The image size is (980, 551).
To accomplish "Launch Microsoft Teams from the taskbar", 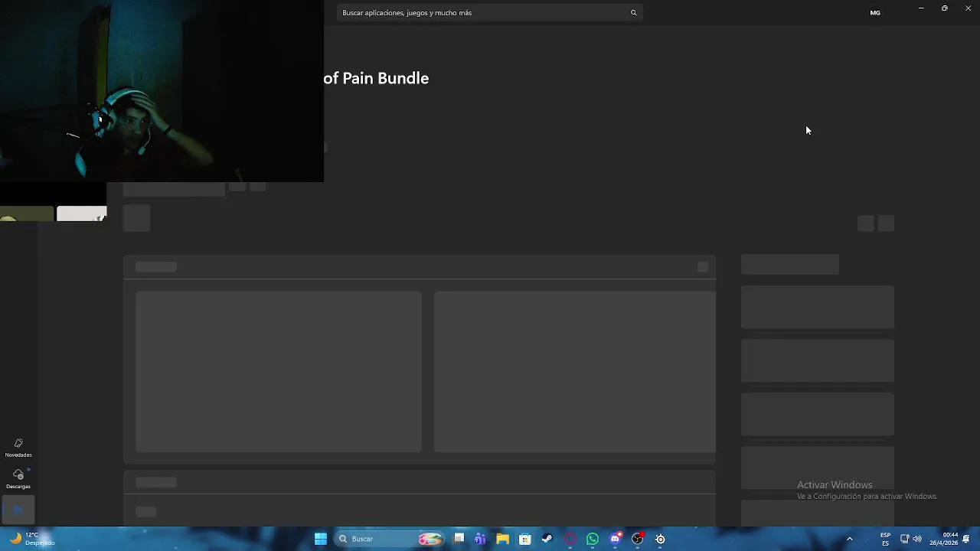I will point(480,539).
